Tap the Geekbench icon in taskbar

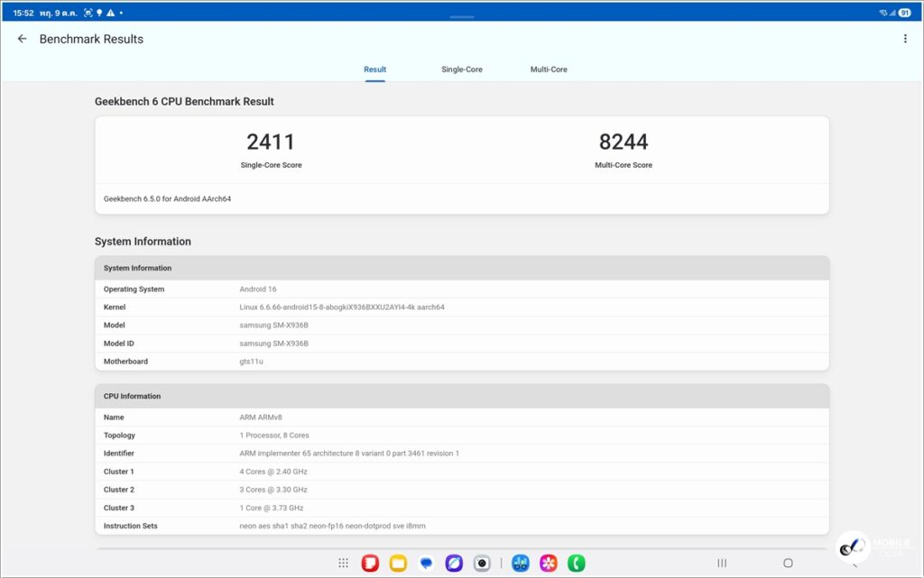pos(520,563)
